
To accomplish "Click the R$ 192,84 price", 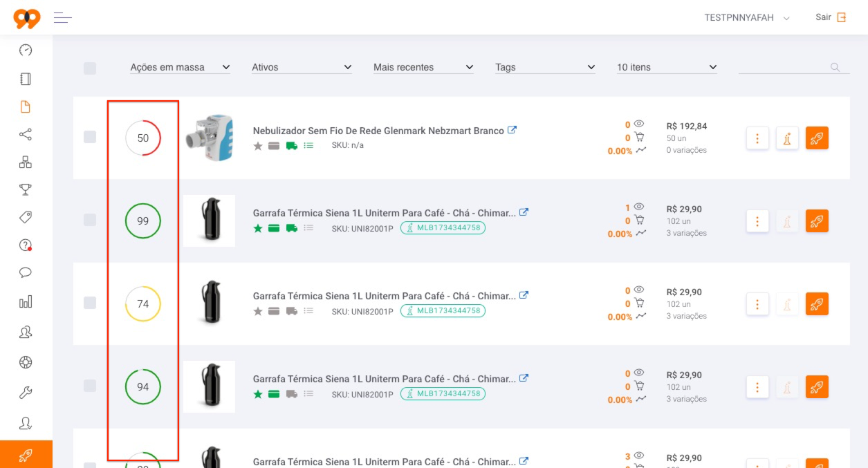I will [x=687, y=126].
